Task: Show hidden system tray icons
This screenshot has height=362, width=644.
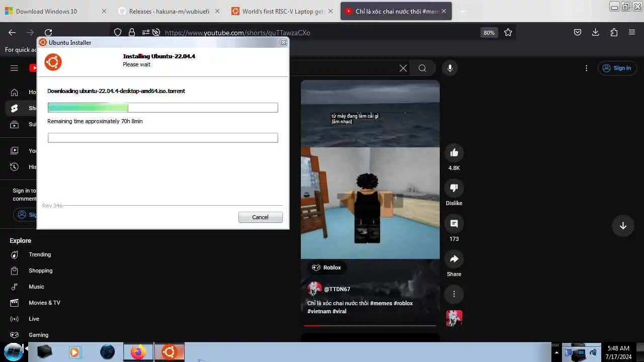Action: (555, 352)
